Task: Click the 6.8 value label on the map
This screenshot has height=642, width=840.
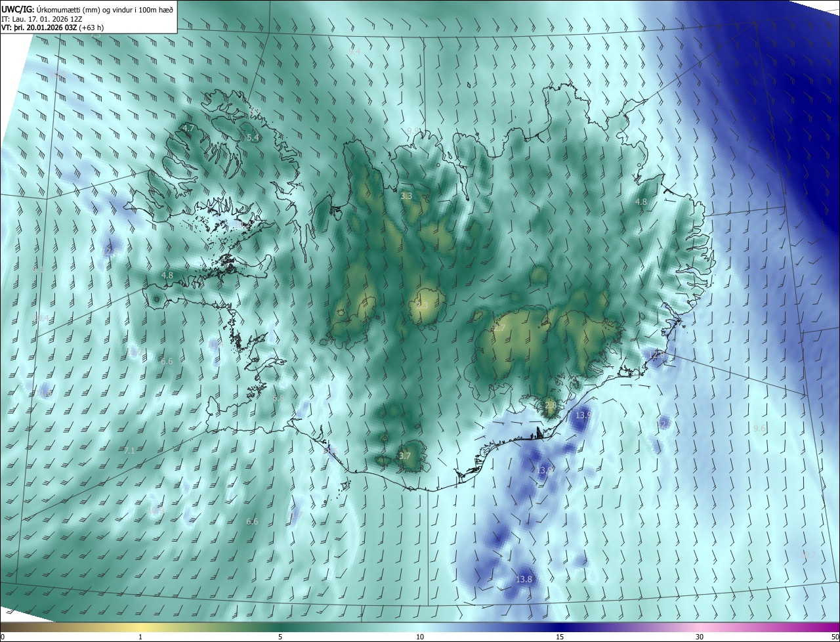Action: [x=278, y=398]
